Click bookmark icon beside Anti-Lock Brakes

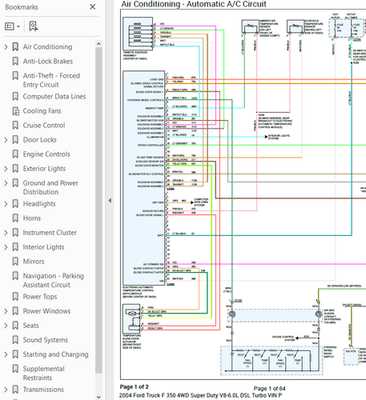click(x=15, y=61)
